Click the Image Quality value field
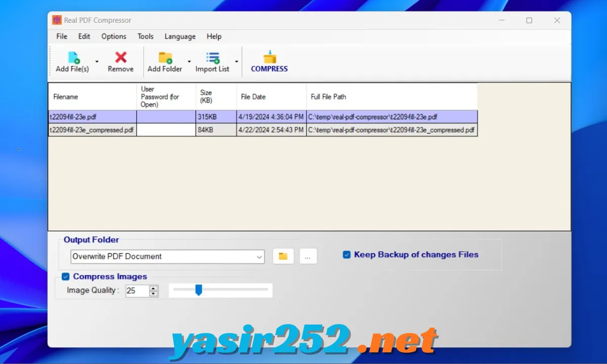This screenshot has width=607, height=364. click(137, 291)
